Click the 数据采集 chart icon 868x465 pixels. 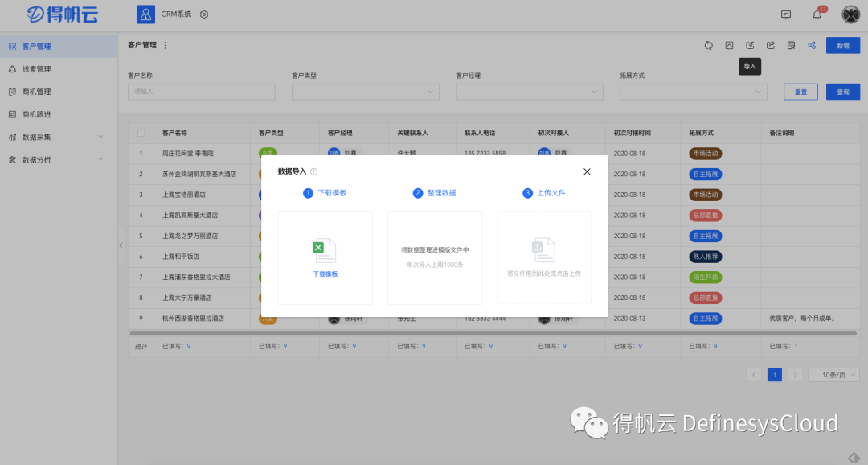[x=12, y=138]
